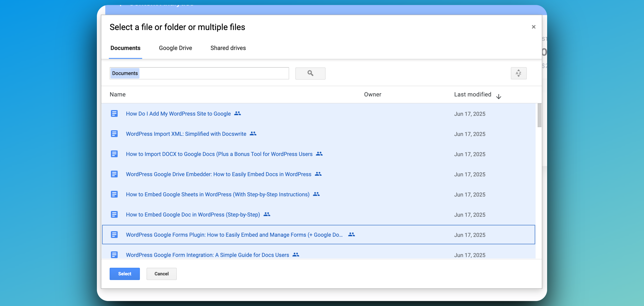Click the shared-people icon next to "WordPress Import XML"

point(253,134)
